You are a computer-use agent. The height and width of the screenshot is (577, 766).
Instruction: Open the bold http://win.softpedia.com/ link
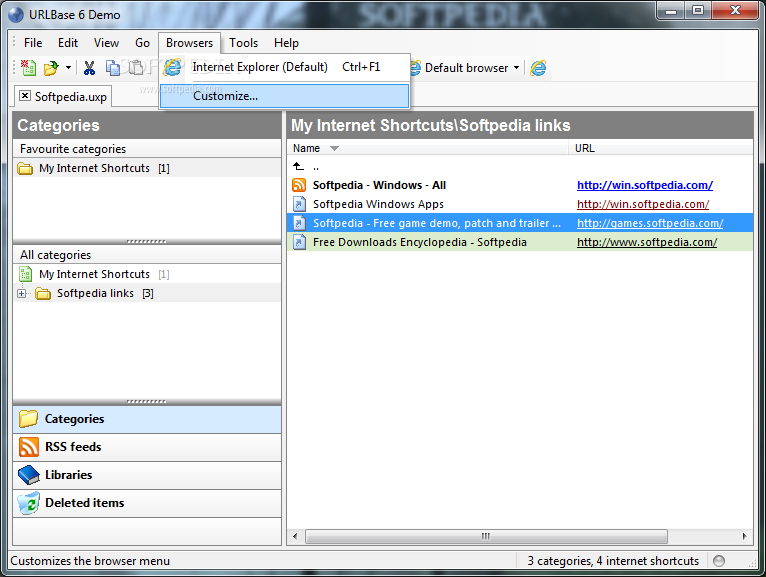tap(645, 185)
